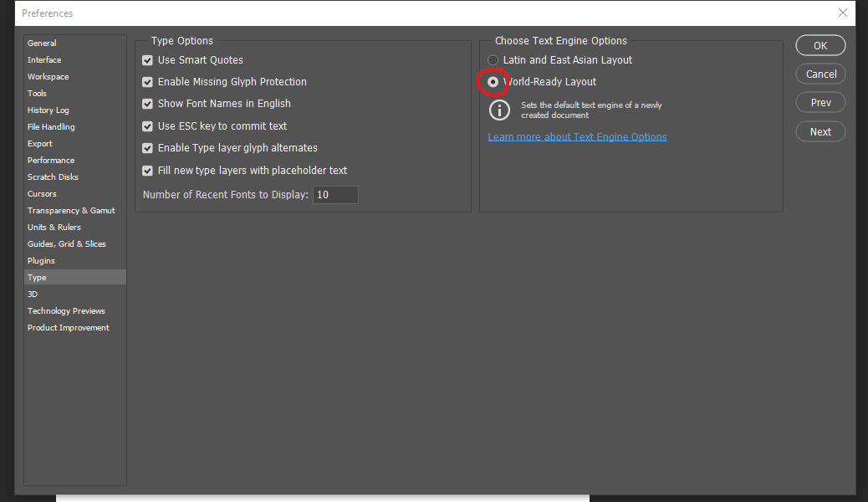The height and width of the screenshot is (502, 868).
Task: Select Latin and East Asian Layout option
Action: (x=493, y=60)
